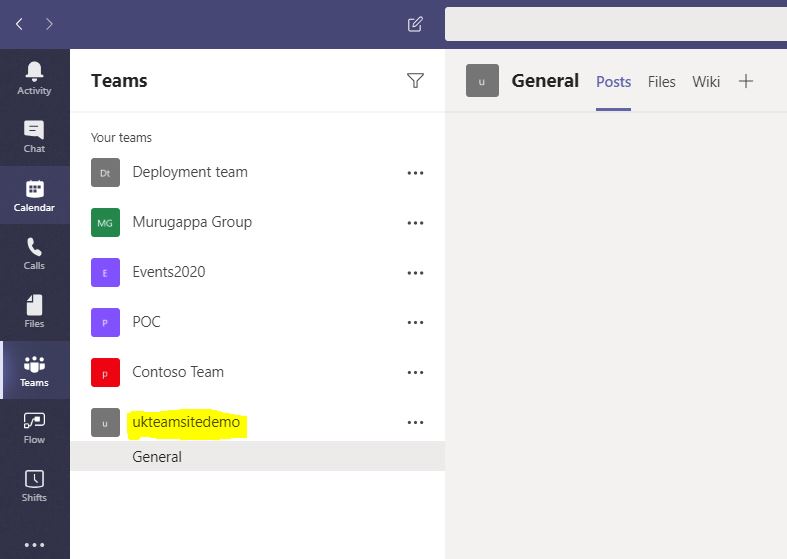Open more apps ellipsis in sidebar
Viewport: 787px width, 559px height.
34,545
